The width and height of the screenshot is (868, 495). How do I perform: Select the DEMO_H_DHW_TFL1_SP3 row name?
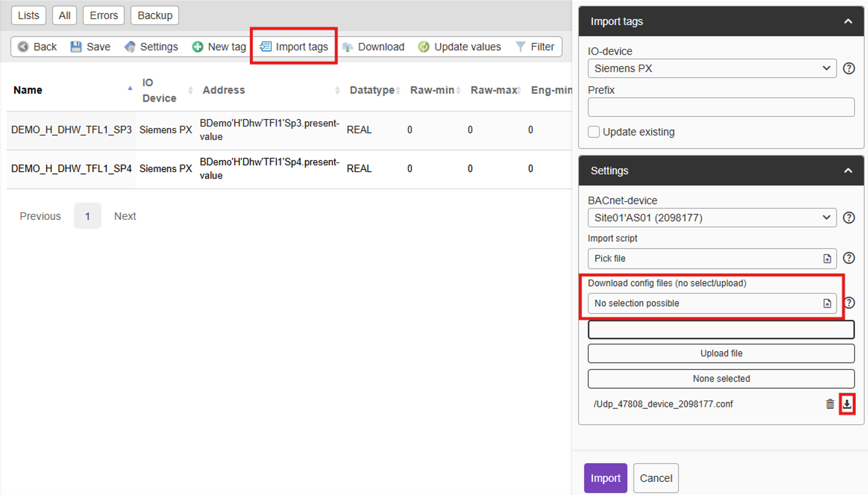pos(72,130)
